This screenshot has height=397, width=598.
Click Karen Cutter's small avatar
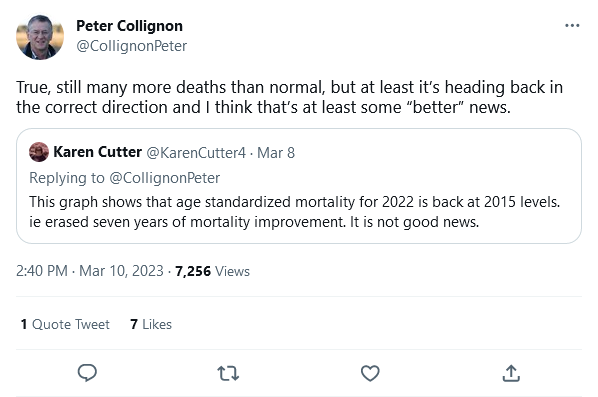pos(39,152)
